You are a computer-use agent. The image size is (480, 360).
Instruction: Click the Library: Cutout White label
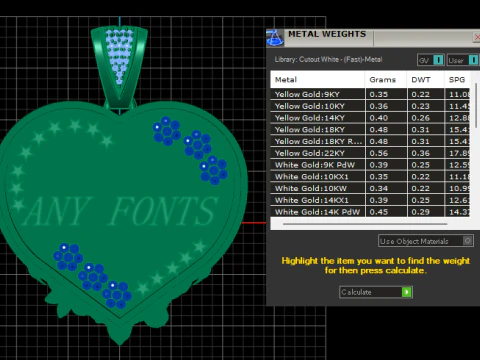coord(328,59)
